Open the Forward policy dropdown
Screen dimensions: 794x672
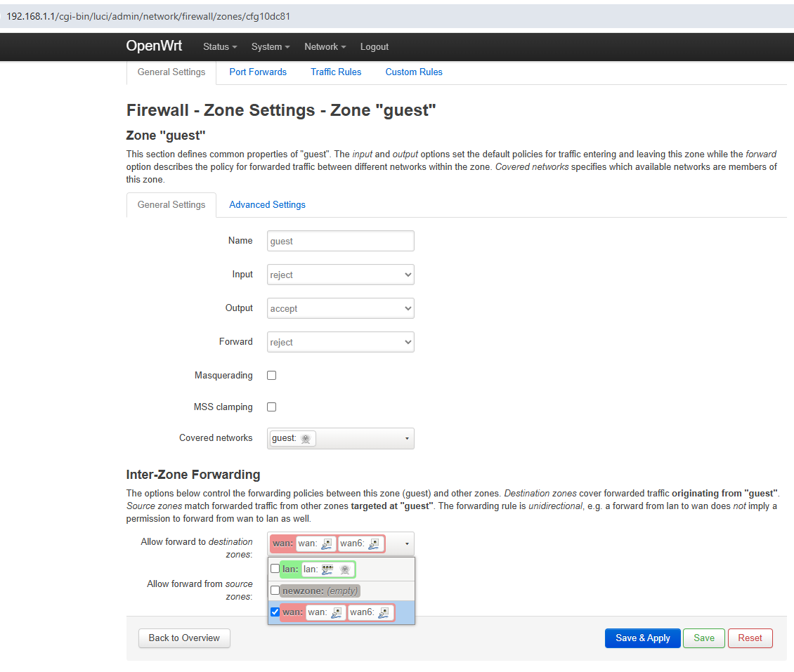click(x=340, y=342)
